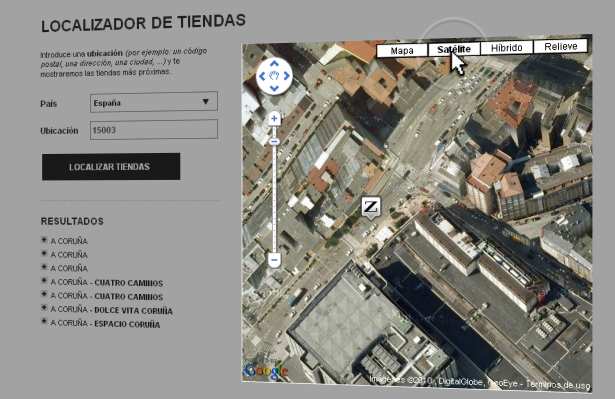Click the Ubicación field containing 15003

pyautogui.click(x=154, y=129)
